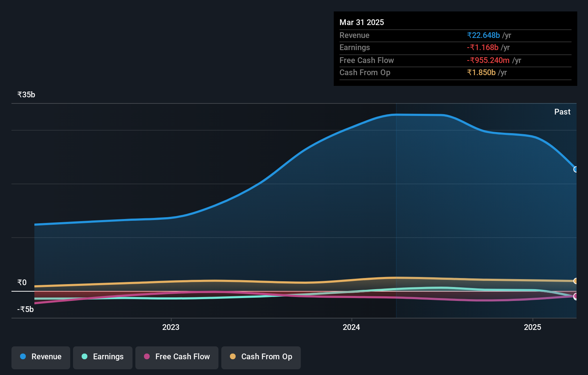Click the Mar 31 2025 tooltip date
Viewport: 588px width, 375px height.
point(362,22)
